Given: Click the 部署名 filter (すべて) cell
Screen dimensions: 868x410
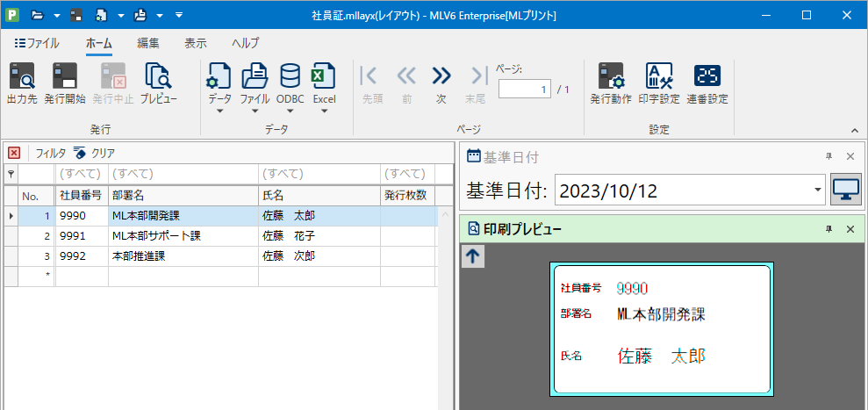Looking at the screenshot, I should 183,174.
